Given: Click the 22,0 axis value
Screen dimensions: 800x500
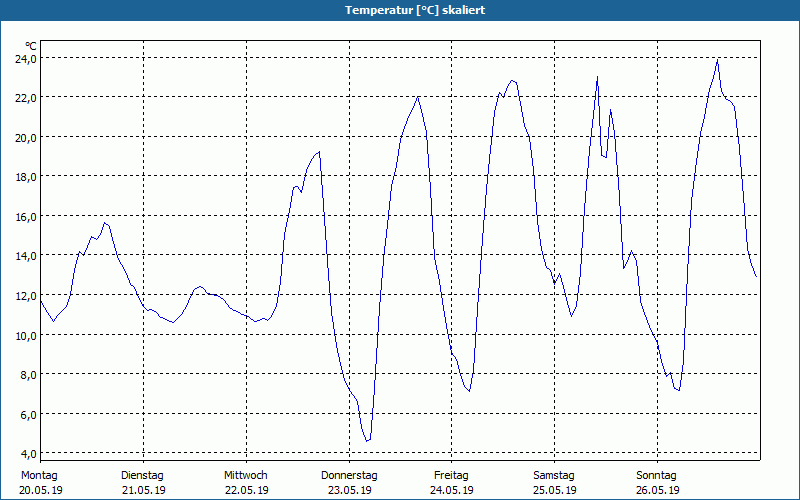Looking at the screenshot, I should [26, 97].
